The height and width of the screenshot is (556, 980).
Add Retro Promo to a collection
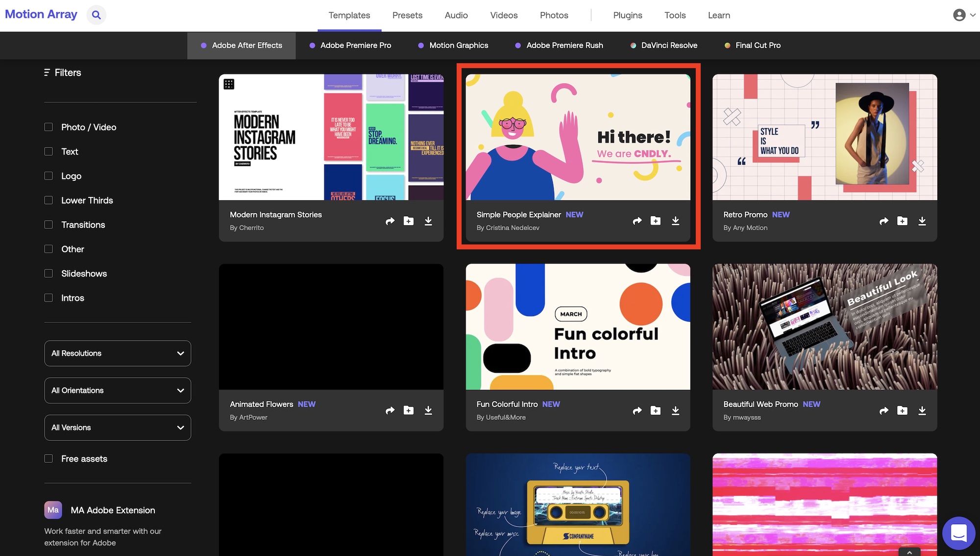[x=902, y=221]
